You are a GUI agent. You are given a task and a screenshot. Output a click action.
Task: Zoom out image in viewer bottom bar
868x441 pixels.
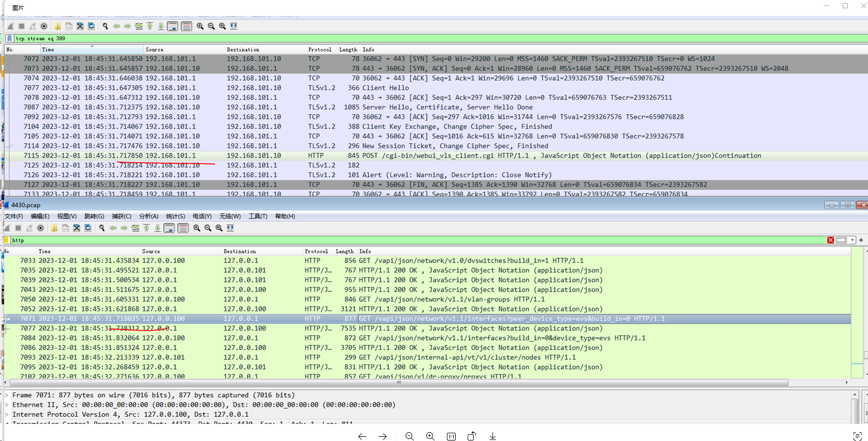[x=410, y=436]
